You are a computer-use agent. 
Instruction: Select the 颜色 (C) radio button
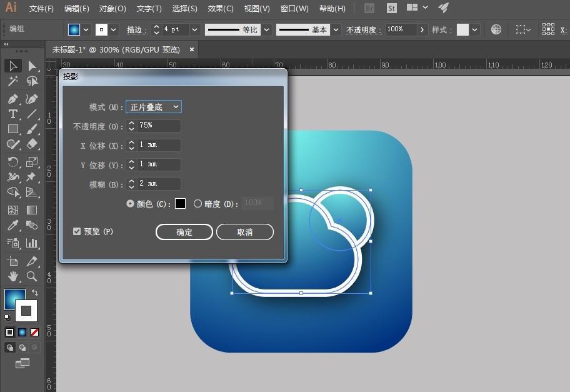[130, 204]
